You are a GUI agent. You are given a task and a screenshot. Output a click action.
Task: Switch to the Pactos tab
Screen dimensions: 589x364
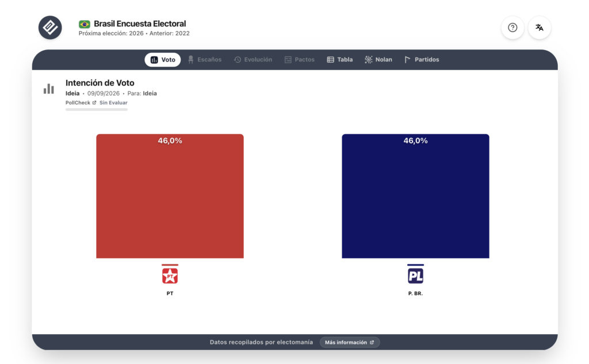tap(299, 60)
